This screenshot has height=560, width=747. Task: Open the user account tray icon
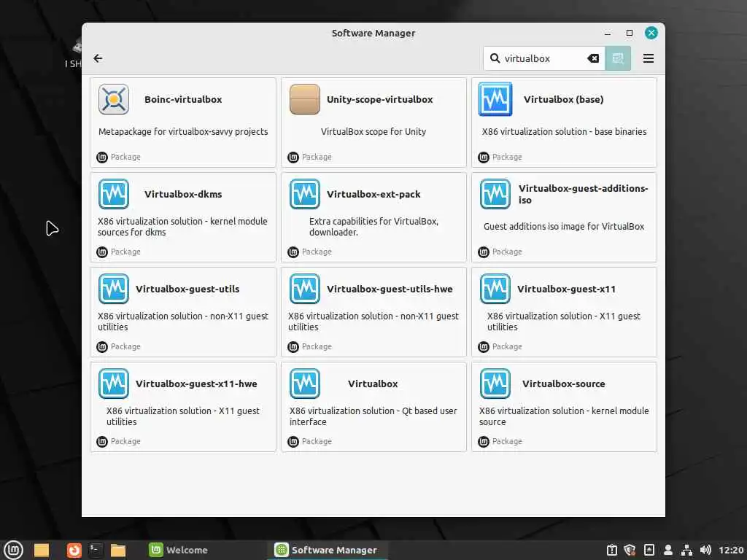668,550
